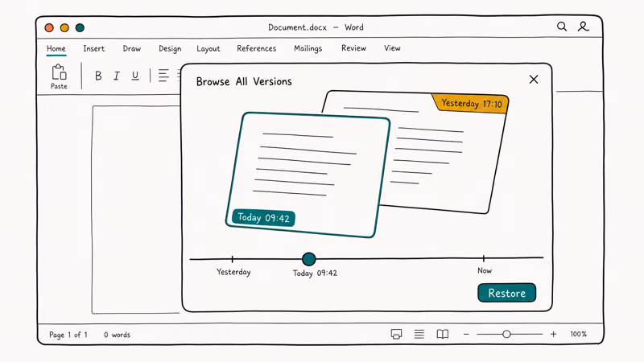This screenshot has height=362, width=644.
Task: Switch to Read Mode book icon
Action: [442, 334]
